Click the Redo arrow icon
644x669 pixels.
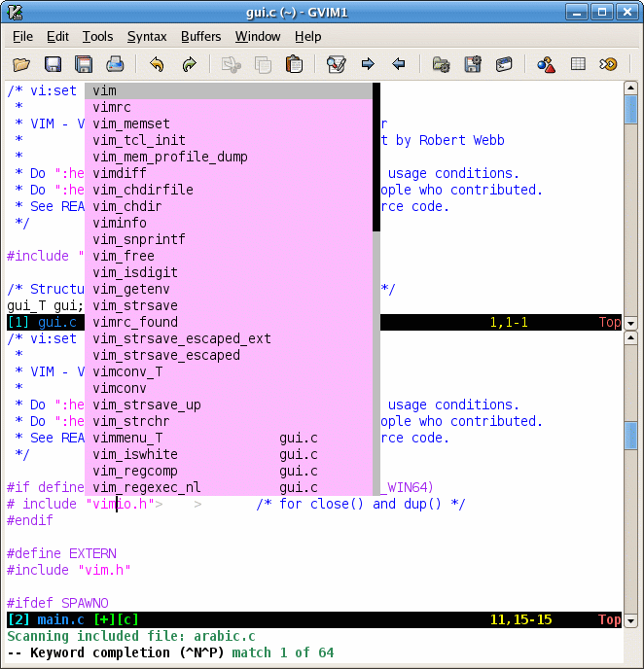click(189, 65)
